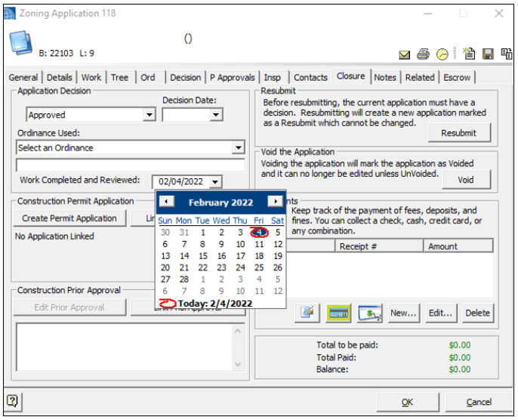Select February 19 in the calendar

point(278,256)
